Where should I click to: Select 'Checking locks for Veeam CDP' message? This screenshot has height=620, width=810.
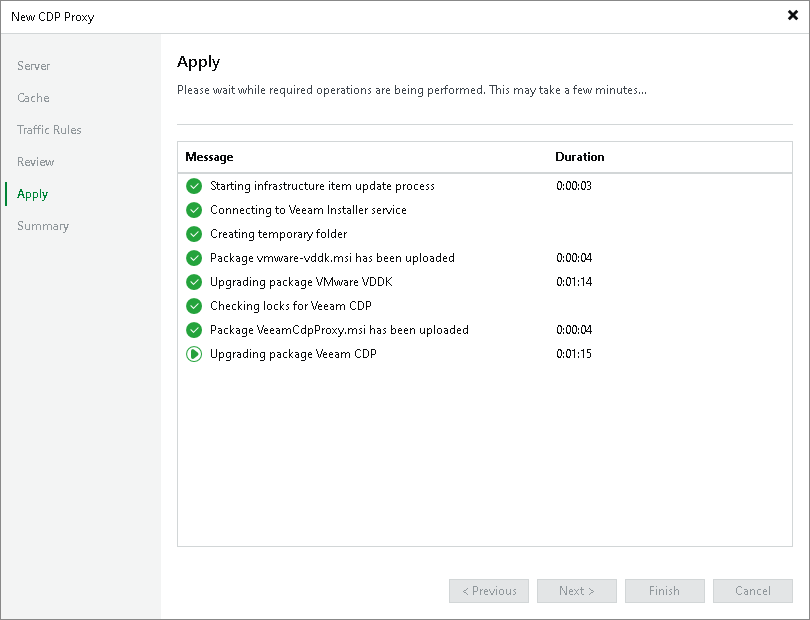pyautogui.click(x=291, y=306)
